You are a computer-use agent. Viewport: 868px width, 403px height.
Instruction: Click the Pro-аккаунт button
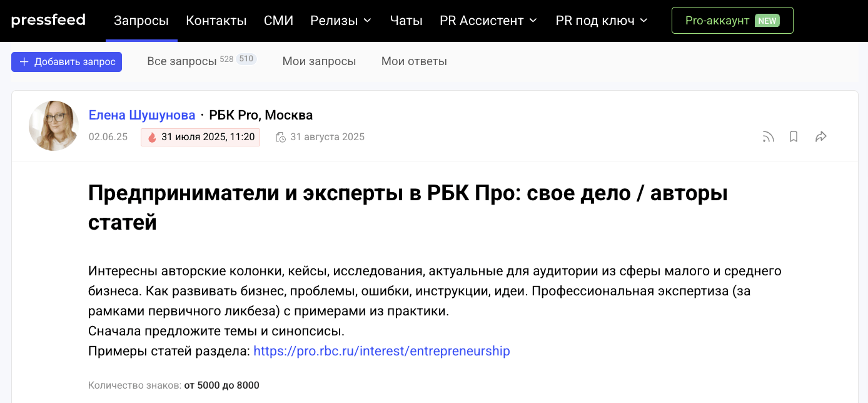tap(732, 21)
